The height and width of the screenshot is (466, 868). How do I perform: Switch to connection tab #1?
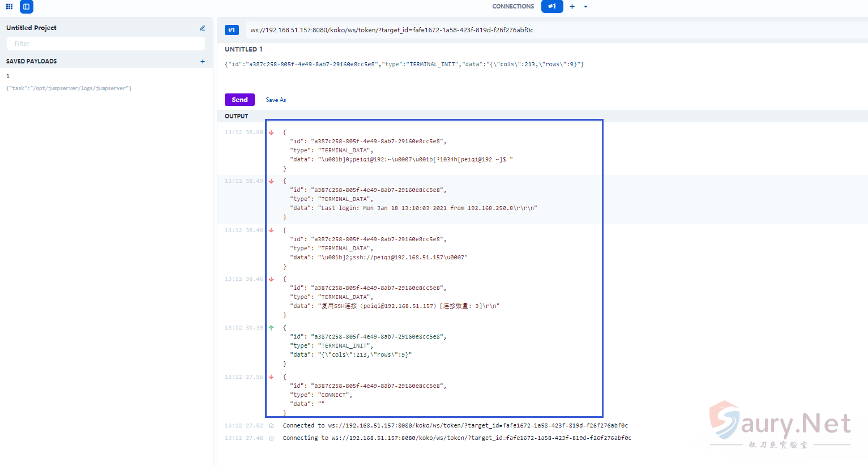coord(551,6)
